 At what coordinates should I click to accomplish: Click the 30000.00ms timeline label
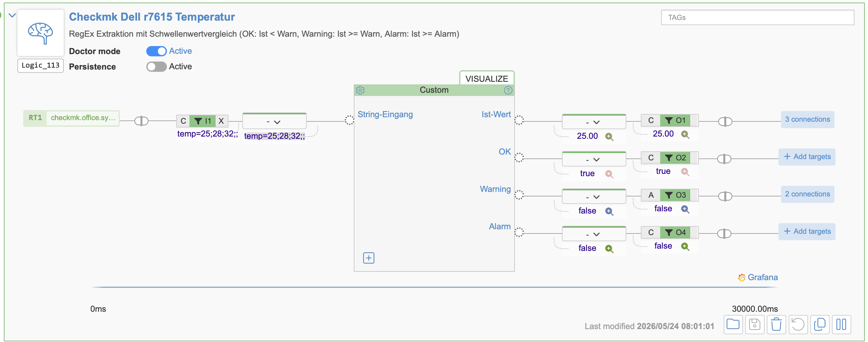(755, 309)
